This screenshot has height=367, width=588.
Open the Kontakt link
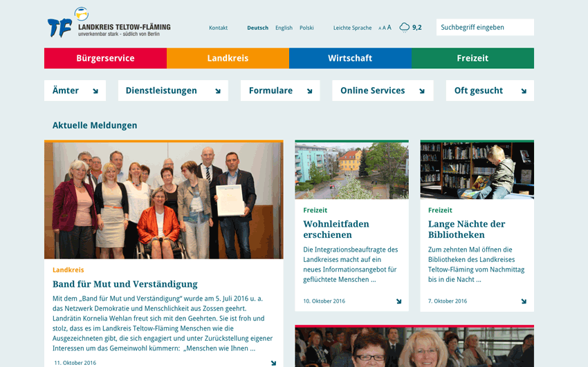tap(218, 28)
